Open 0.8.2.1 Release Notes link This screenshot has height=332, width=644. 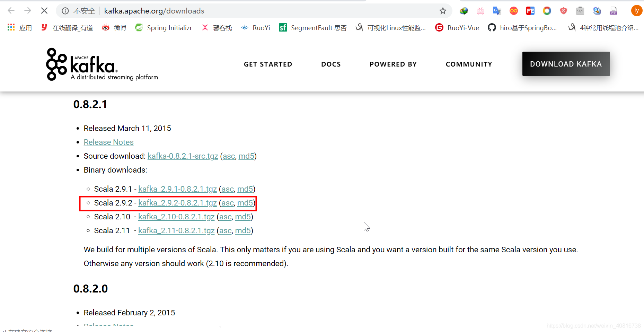[x=109, y=142]
